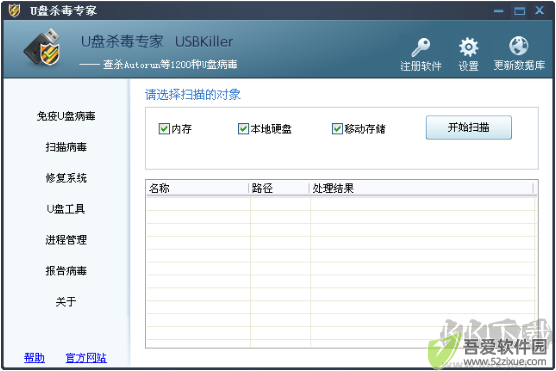The height and width of the screenshot is (371, 556).
Task: Start scan with 开始扫描 button
Action: 468,127
